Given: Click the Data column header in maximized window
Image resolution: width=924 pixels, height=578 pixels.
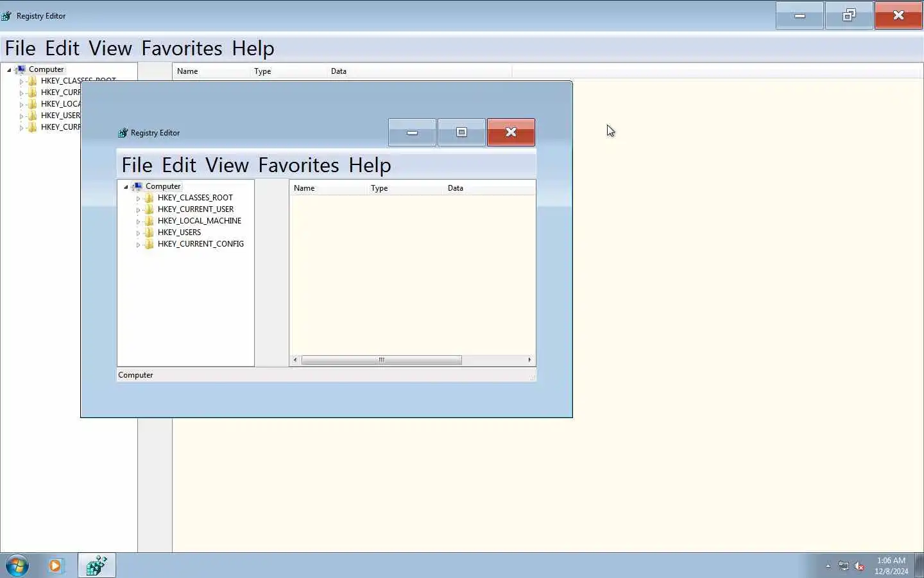Looking at the screenshot, I should 419,71.
